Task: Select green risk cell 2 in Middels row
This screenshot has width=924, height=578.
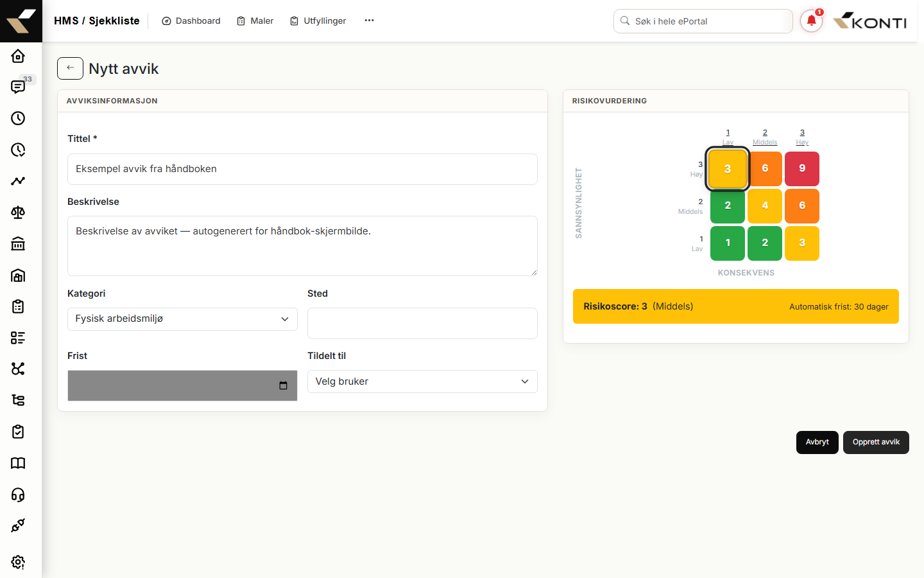Action: [728, 206]
